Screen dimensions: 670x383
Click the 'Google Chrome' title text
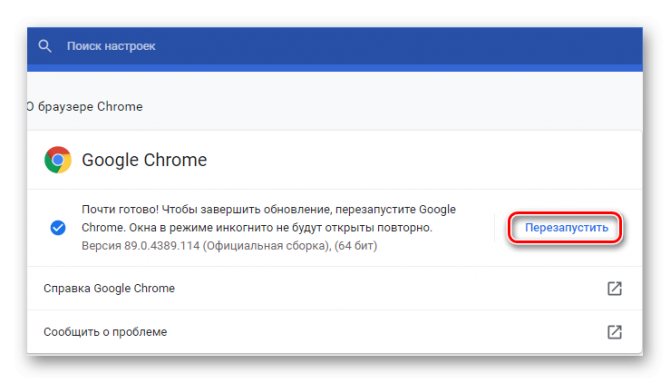click(144, 160)
